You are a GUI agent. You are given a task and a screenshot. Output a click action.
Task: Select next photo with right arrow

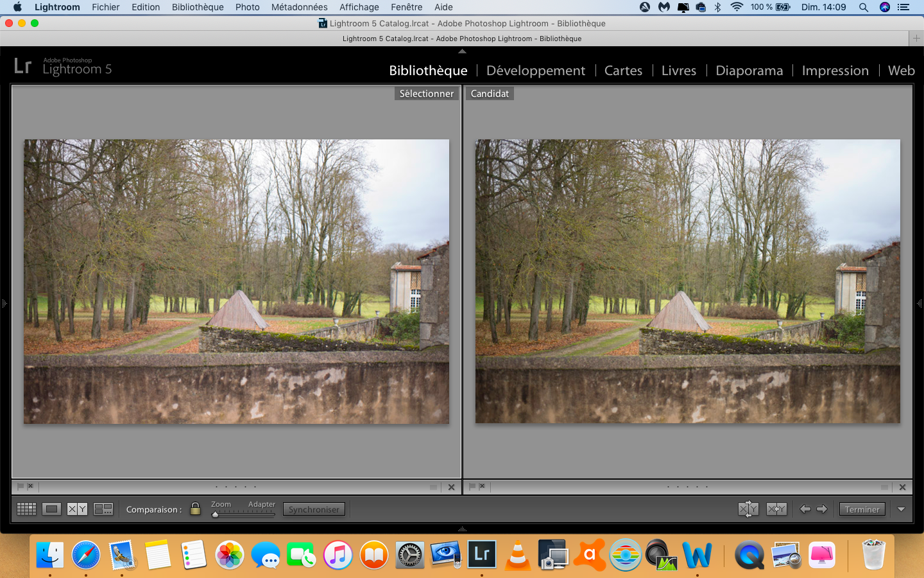pos(822,509)
